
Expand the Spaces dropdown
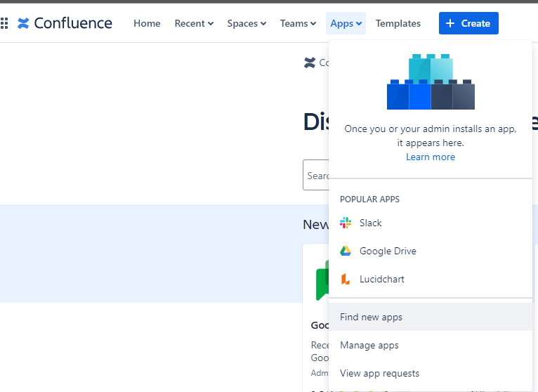pos(247,23)
